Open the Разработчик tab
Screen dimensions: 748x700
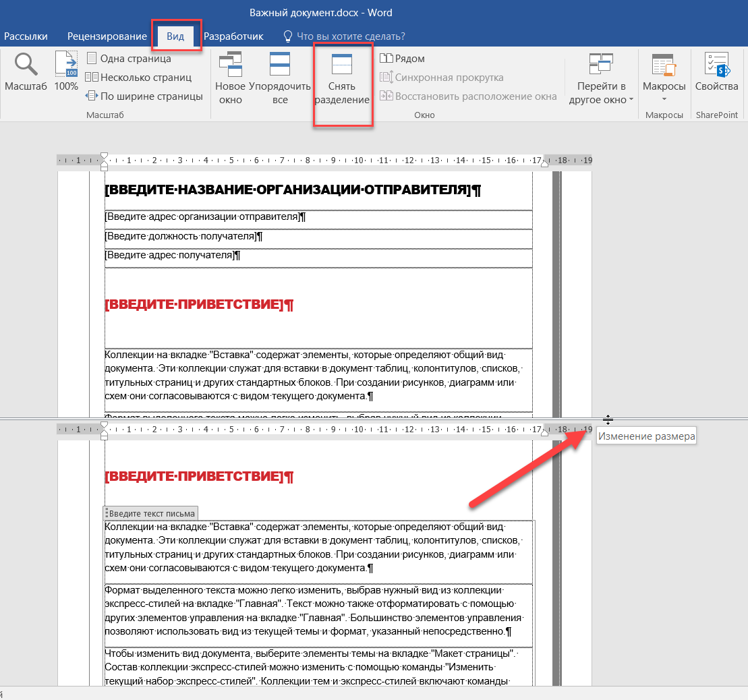click(x=233, y=36)
